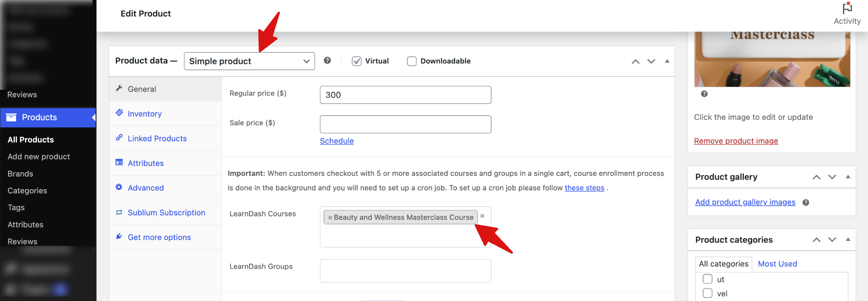
Task: Clear all LearnDash Courses selections
Action: point(482,216)
